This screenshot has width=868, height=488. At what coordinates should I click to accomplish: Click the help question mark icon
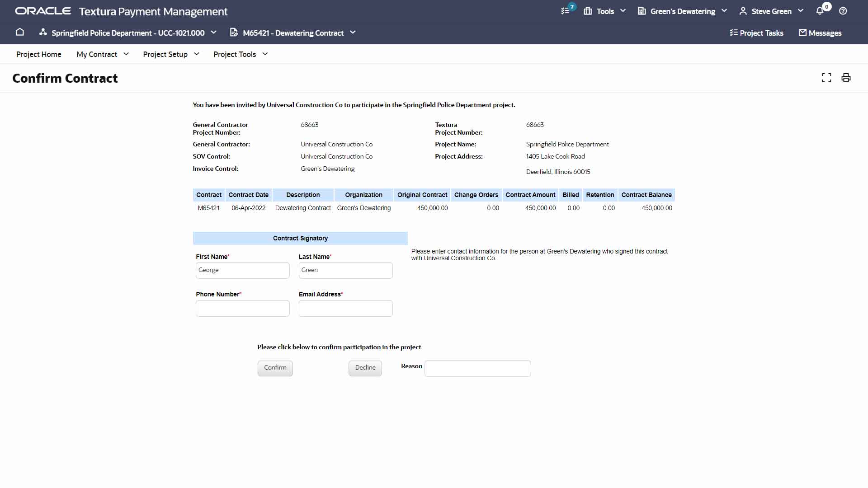tap(843, 11)
